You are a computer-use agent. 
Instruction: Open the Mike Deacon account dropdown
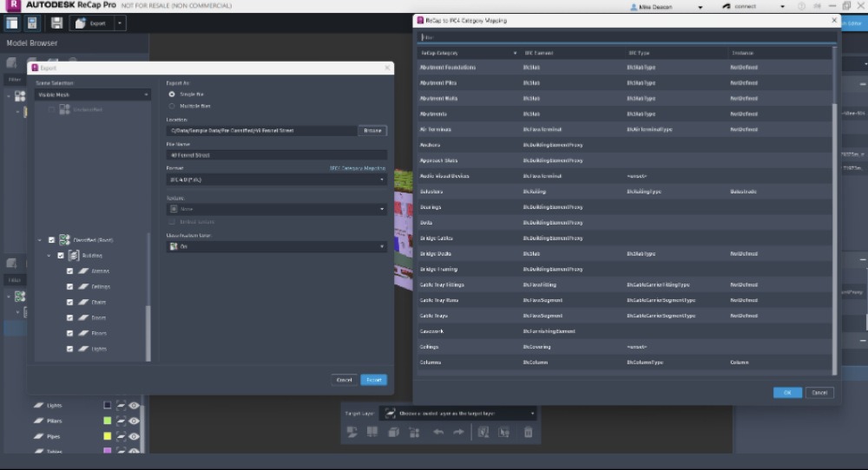coord(700,7)
